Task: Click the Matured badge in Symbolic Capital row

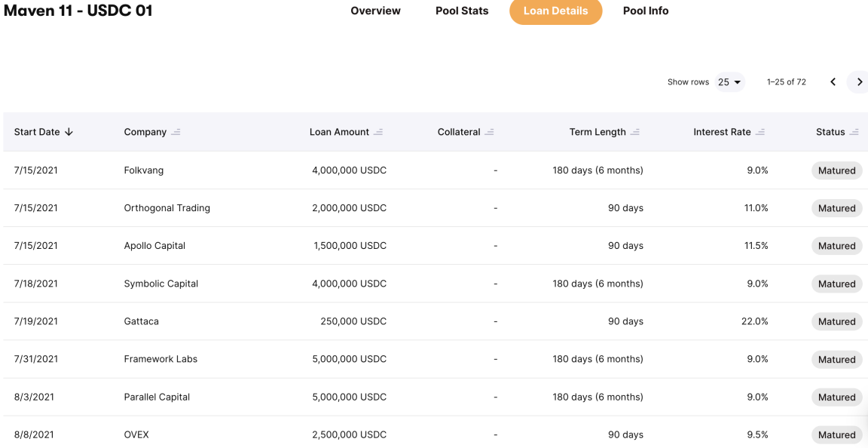Action: click(837, 284)
